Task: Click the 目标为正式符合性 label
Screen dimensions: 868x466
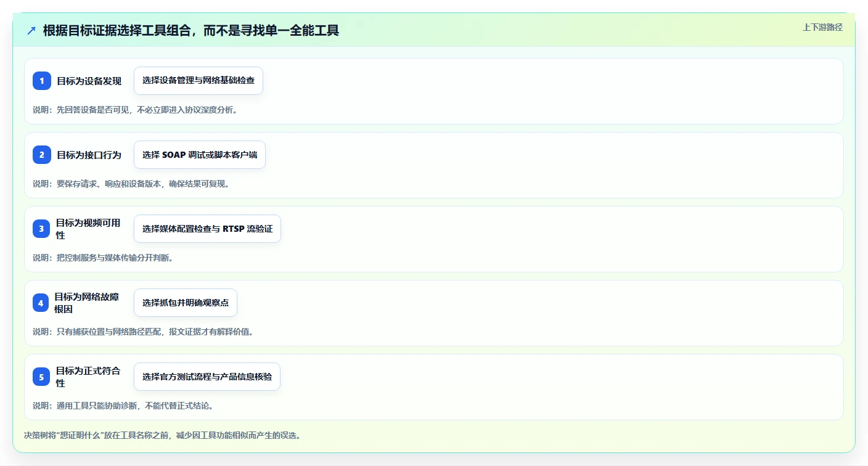Action: (x=89, y=377)
